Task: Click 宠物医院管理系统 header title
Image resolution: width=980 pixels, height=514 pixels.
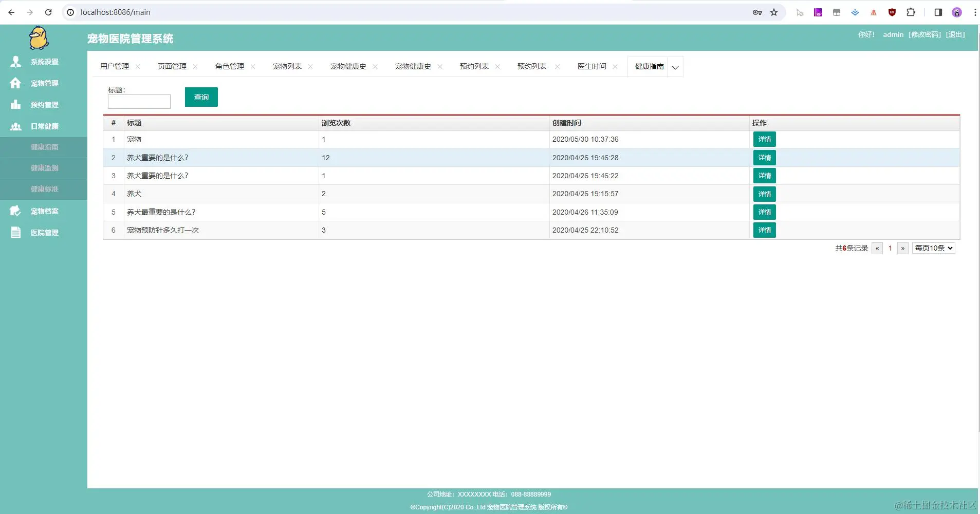Action: (x=131, y=39)
